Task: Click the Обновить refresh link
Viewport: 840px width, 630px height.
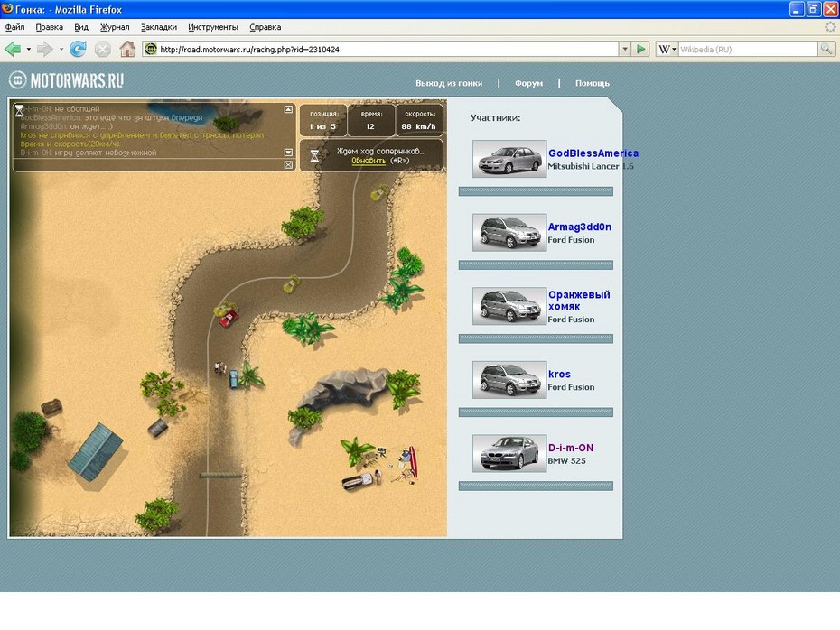Action: [x=369, y=161]
